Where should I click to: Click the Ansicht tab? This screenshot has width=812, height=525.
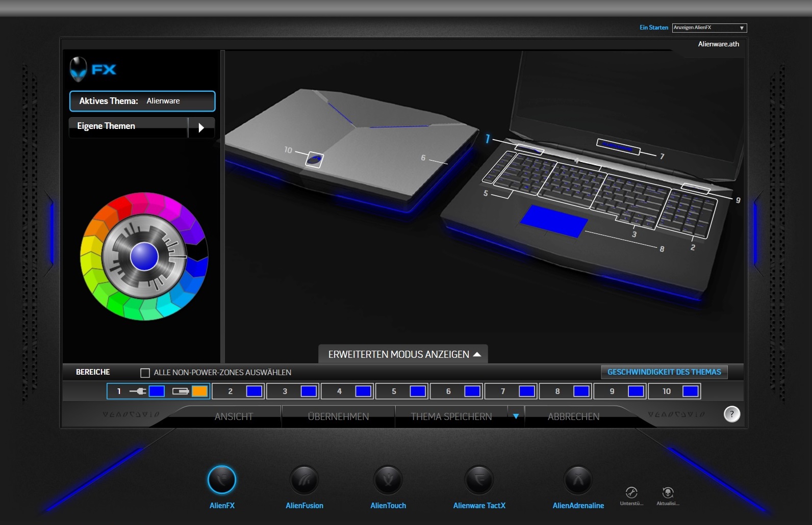[x=234, y=416]
